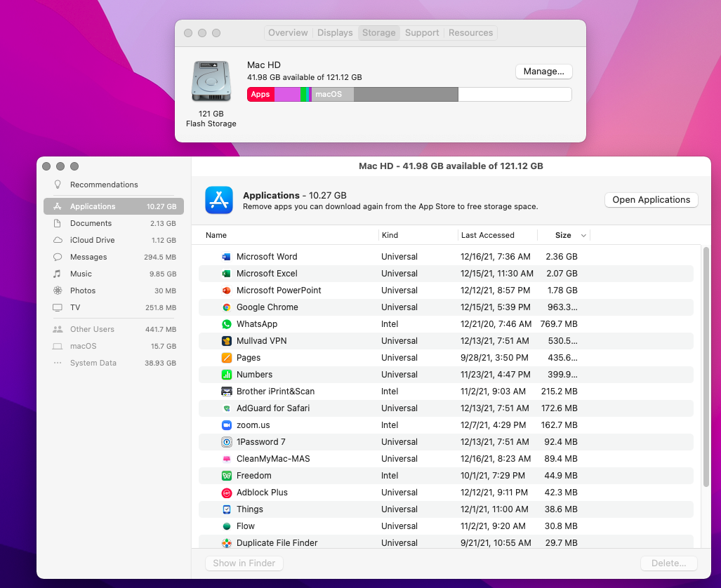
Task: Click the Show in Finder button
Action: (x=244, y=563)
